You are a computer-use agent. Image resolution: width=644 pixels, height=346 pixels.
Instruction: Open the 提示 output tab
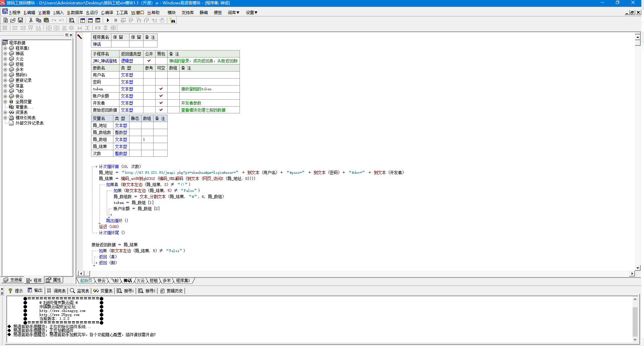(16, 291)
